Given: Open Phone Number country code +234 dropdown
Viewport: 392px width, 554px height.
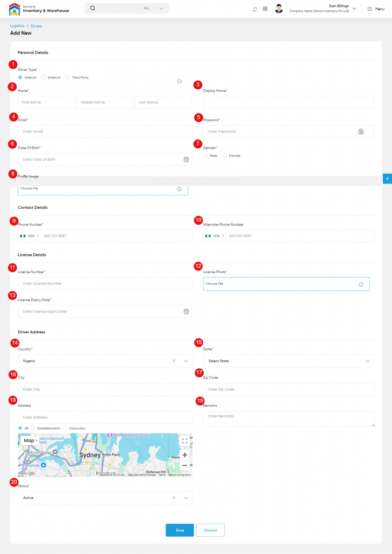Looking at the screenshot, I should tap(29, 236).
